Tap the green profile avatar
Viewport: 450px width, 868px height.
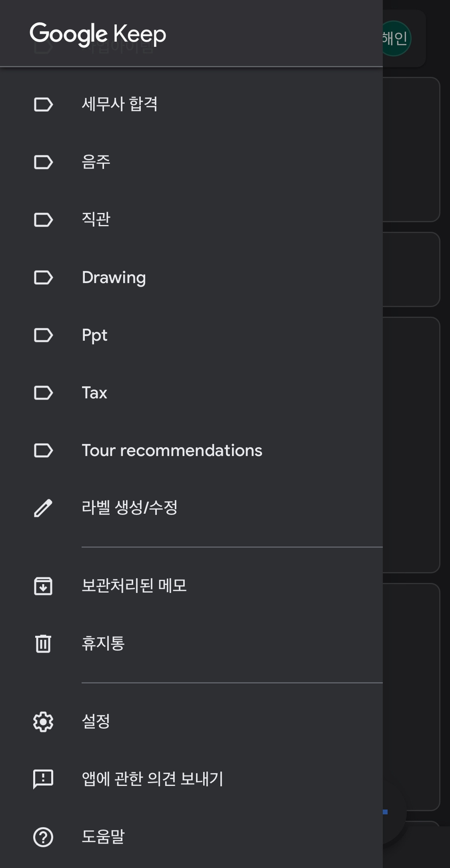coord(396,38)
